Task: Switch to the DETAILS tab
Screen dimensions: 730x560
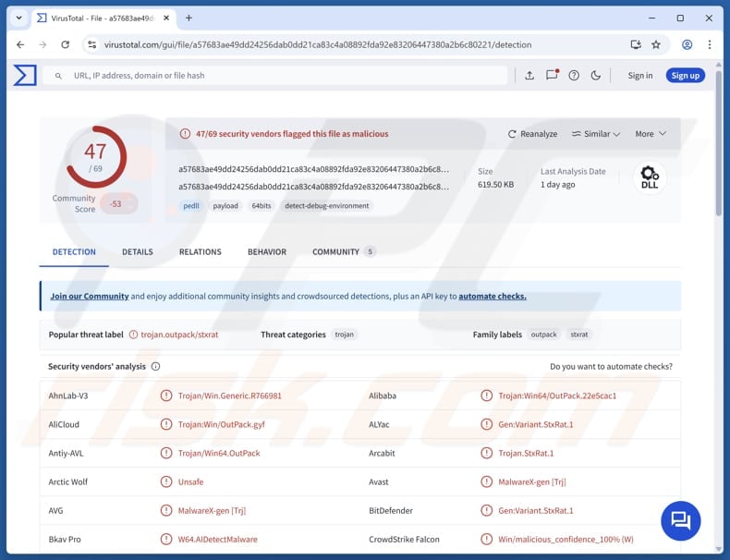Action: [138, 252]
